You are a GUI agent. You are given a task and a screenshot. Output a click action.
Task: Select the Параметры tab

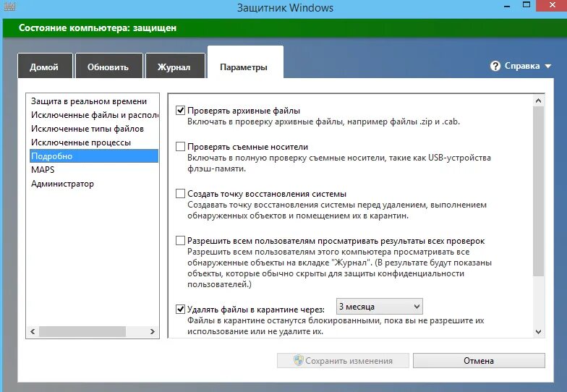(x=245, y=62)
